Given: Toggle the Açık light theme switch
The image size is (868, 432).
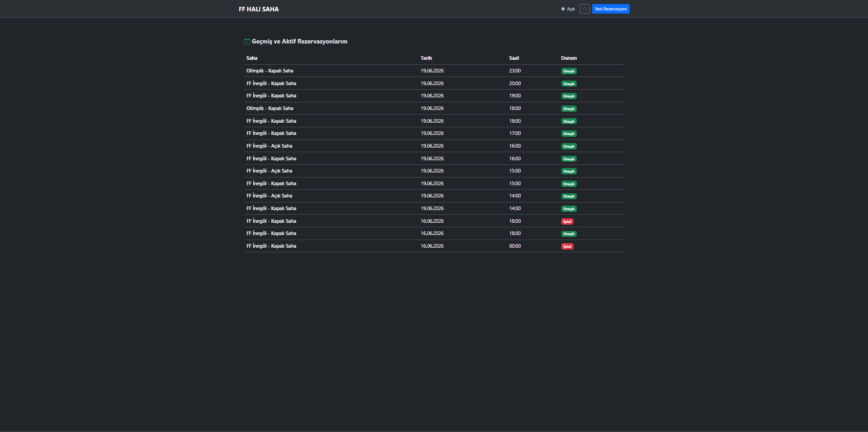Looking at the screenshot, I should [x=568, y=9].
